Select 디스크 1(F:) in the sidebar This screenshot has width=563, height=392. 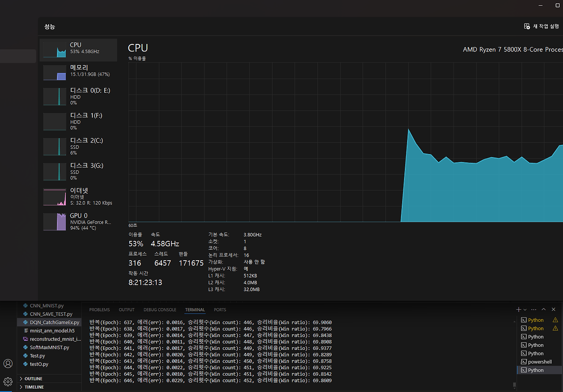[x=78, y=121]
